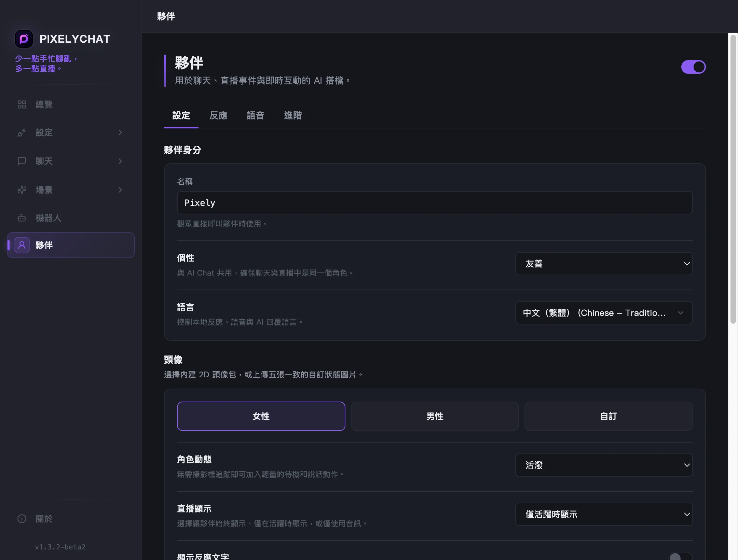Toggle the 顯示反應文字 switch
Viewport: 738px width, 560px height.
(x=680, y=557)
